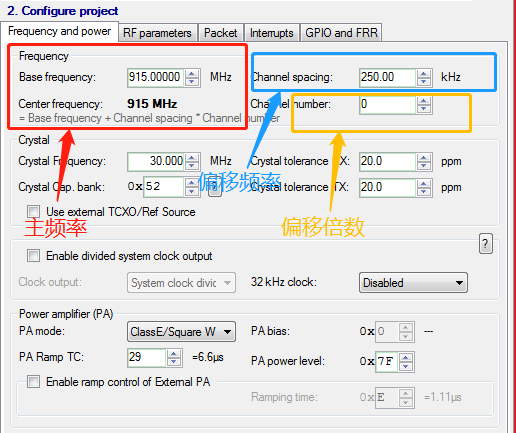Screen dimensions: 516x433
Task: Increment the Channel number spinner
Action: (x=424, y=101)
